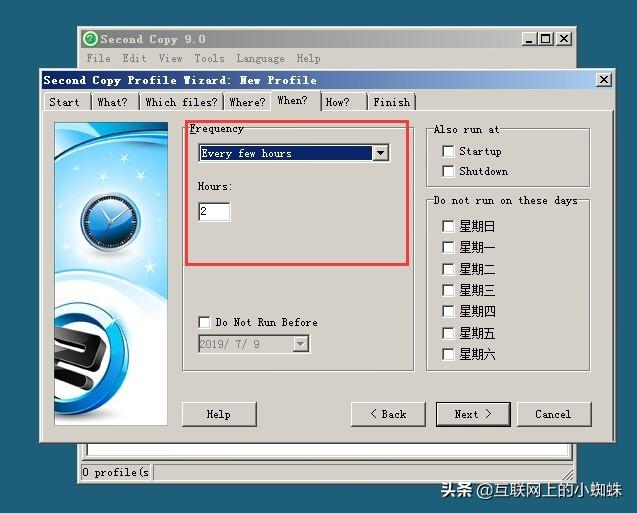This screenshot has height=513, width=637.
Task: Check the 星期四 checkbox
Action: coord(448,312)
